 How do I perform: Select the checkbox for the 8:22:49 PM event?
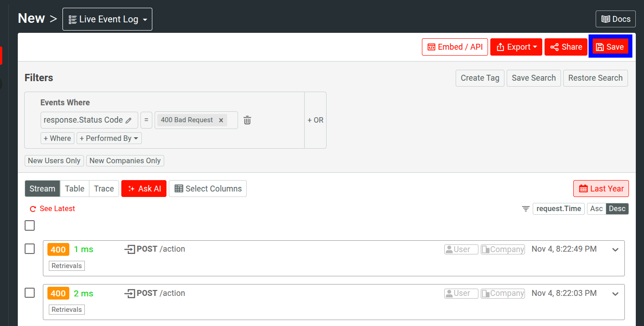point(29,248)
